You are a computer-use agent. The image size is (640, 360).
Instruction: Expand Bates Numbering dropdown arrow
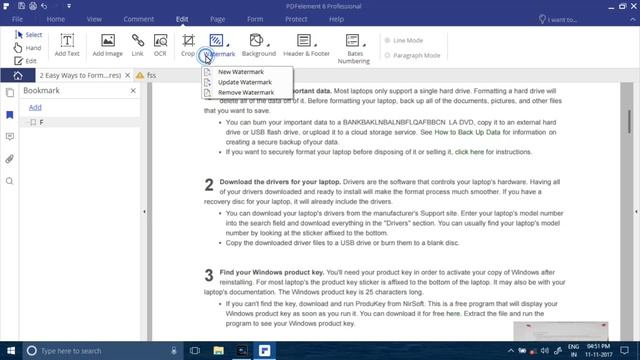[x=364, y=44]
